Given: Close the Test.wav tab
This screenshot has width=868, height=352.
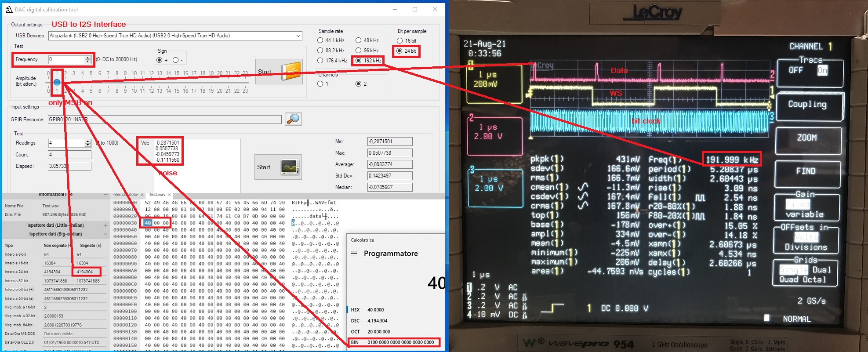Looking at the screenshot, I should (x=170, y=195).
